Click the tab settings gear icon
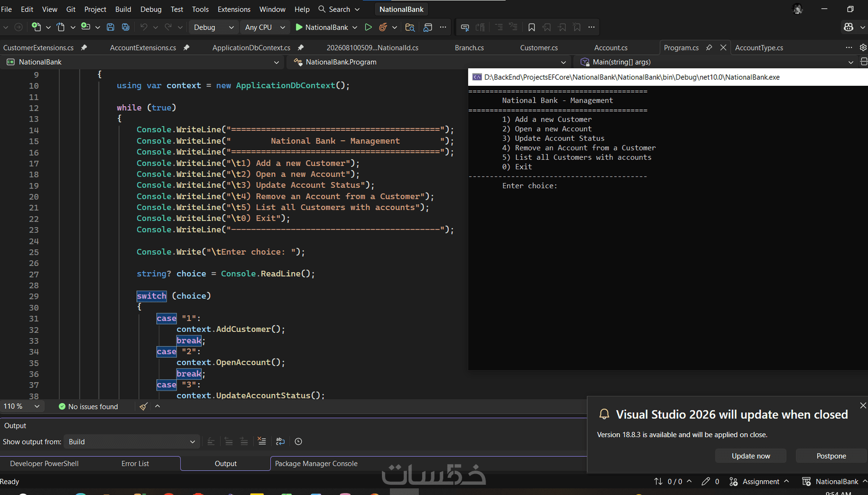This screenshot has height=495, width=868. [x=863, y=47]
